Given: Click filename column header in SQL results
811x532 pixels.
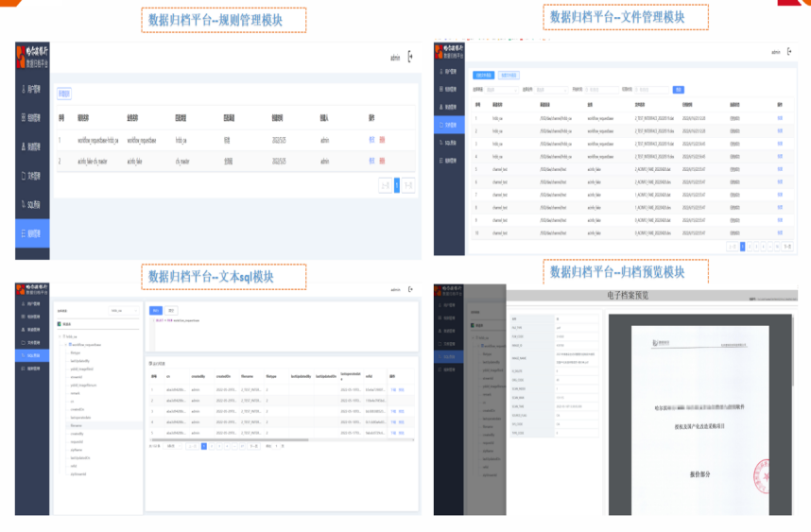Looking at the screenshot, I should pyautogui.click(x=248, y=377).
